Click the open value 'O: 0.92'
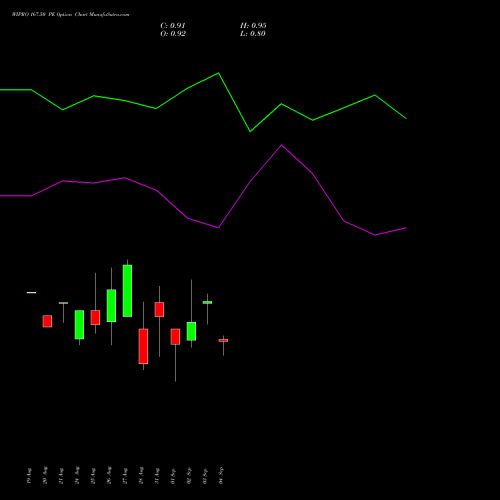Viewport: 500px width, 500px height. 173,34
